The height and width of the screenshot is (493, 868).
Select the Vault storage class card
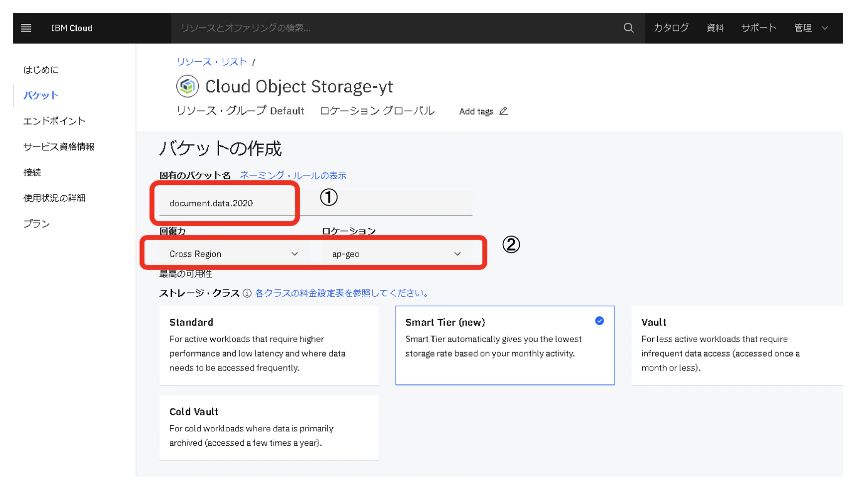tap(737, 345)
